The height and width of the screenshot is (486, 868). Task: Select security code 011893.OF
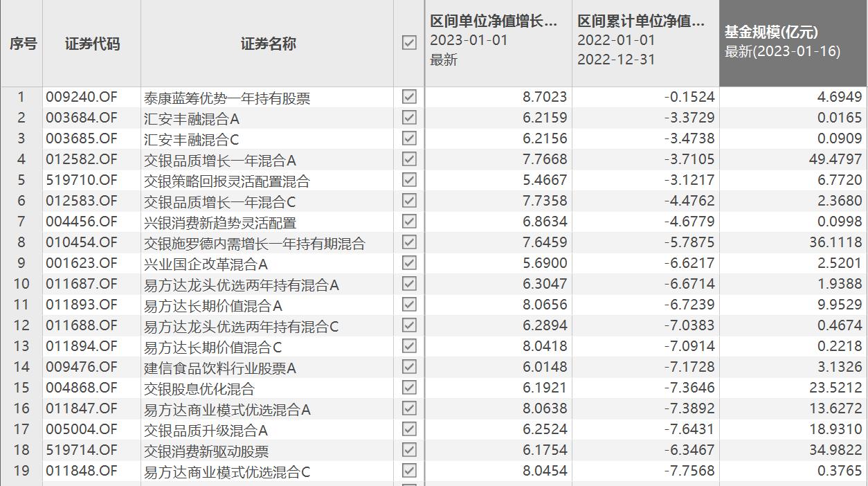click(82, 305)
